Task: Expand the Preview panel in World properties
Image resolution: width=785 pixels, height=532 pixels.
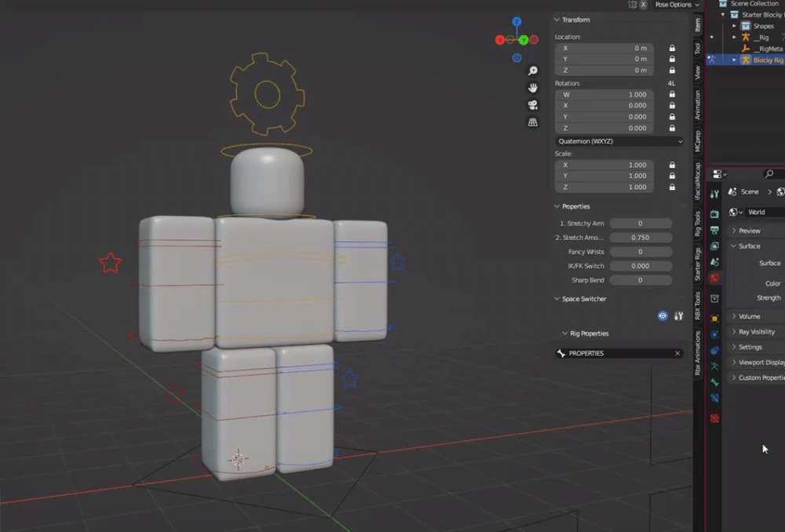Action: 734,231
